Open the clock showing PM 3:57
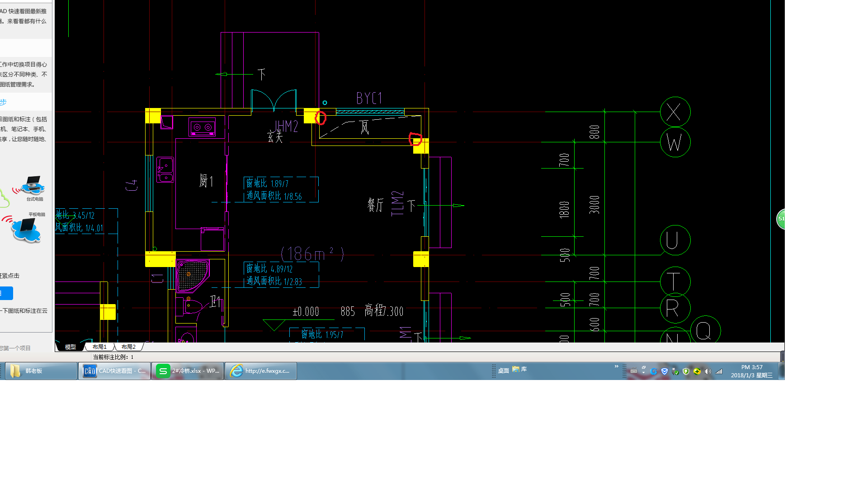This screenshot has width=868, height=488. pos(752,371)
